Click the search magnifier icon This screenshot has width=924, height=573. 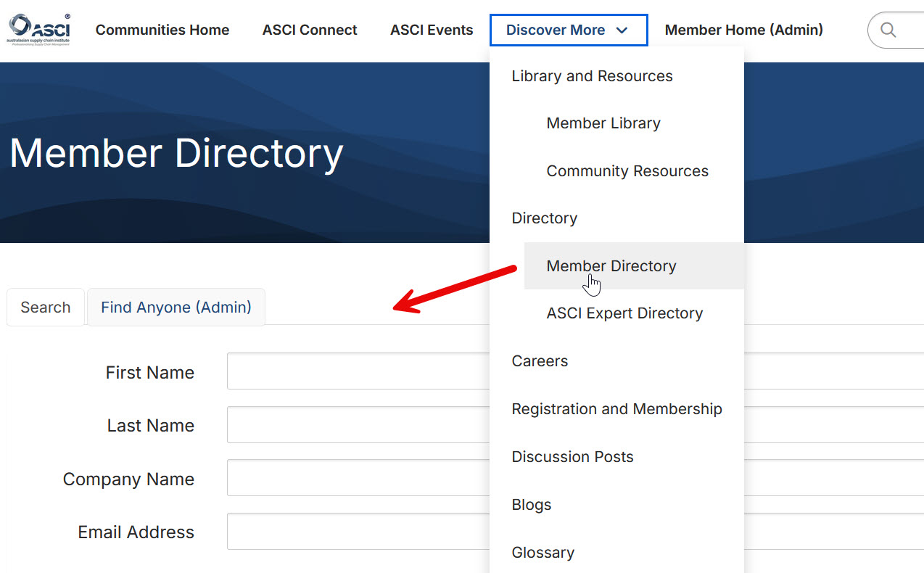click(x=888, y=30)
